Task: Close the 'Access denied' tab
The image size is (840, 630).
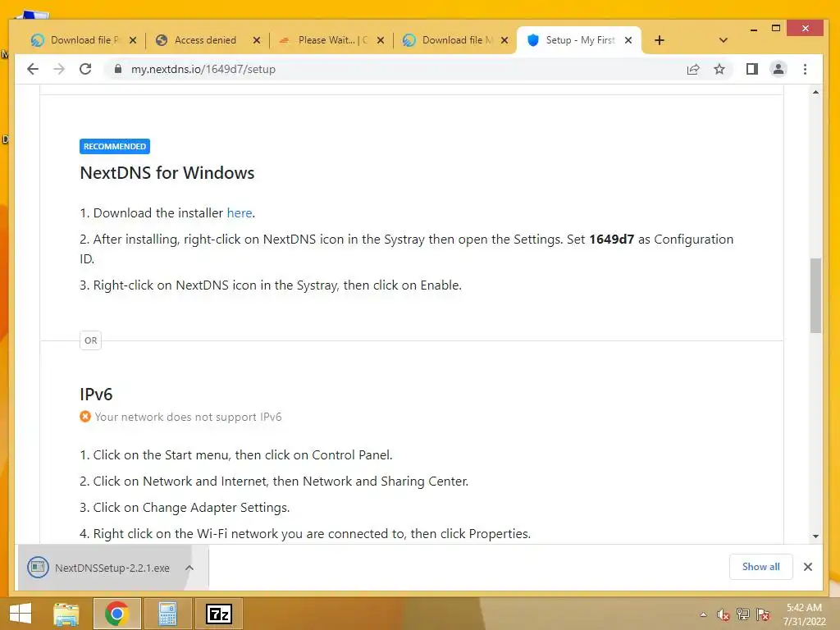Action: click(x=257, y=40)
